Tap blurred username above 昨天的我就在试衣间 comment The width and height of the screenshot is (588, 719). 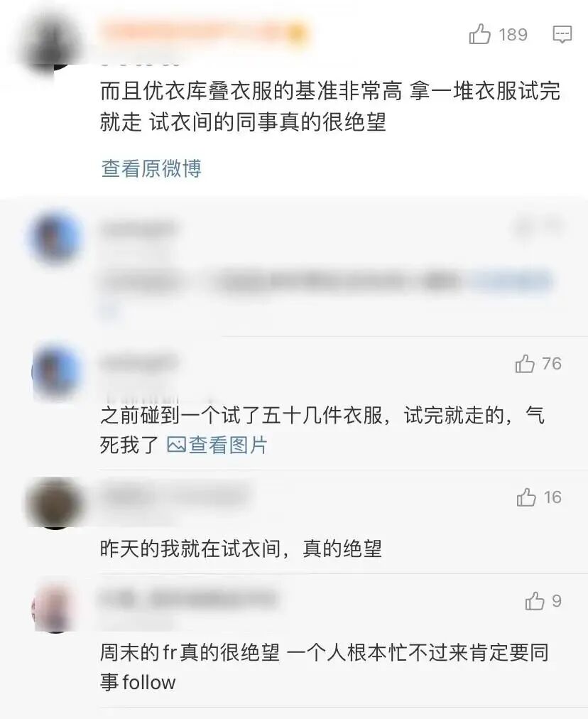pos(174,495)
